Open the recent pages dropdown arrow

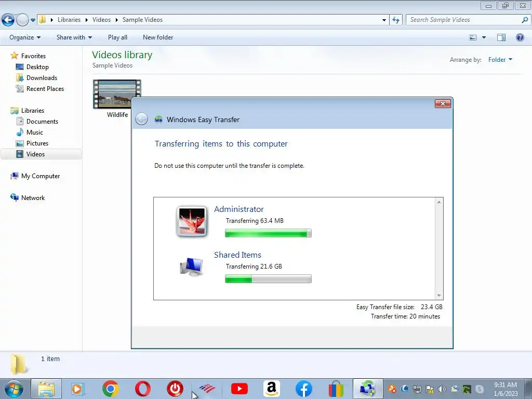click(33, 20)
